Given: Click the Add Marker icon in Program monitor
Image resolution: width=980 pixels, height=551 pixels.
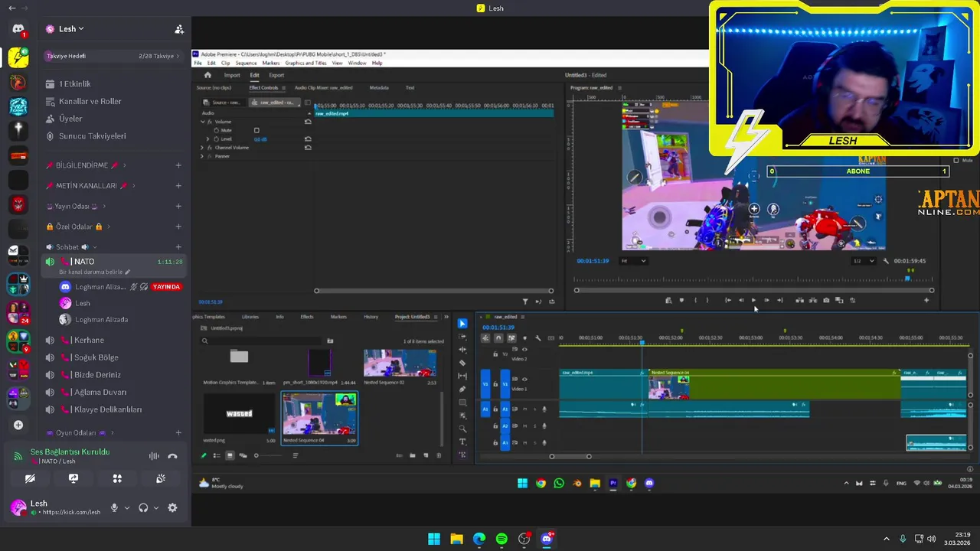Looking at the screenshot, I should pos(681,300).
